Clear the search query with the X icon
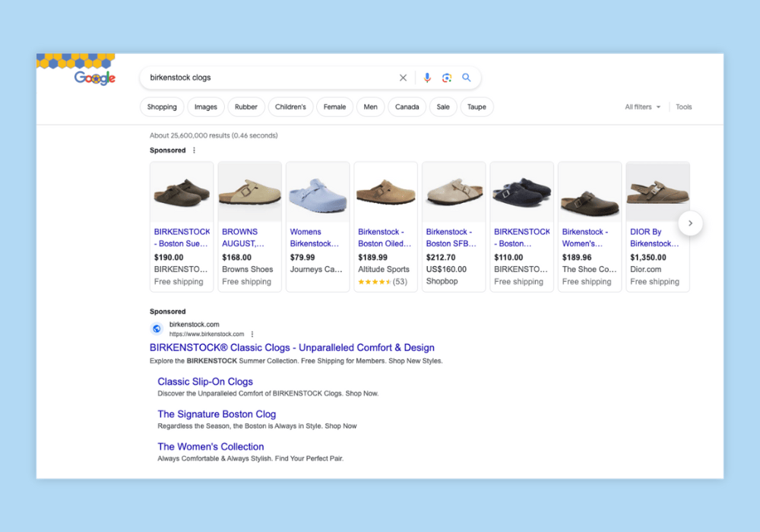The width and height of the screenshot is (760, 532). [403, 78]
